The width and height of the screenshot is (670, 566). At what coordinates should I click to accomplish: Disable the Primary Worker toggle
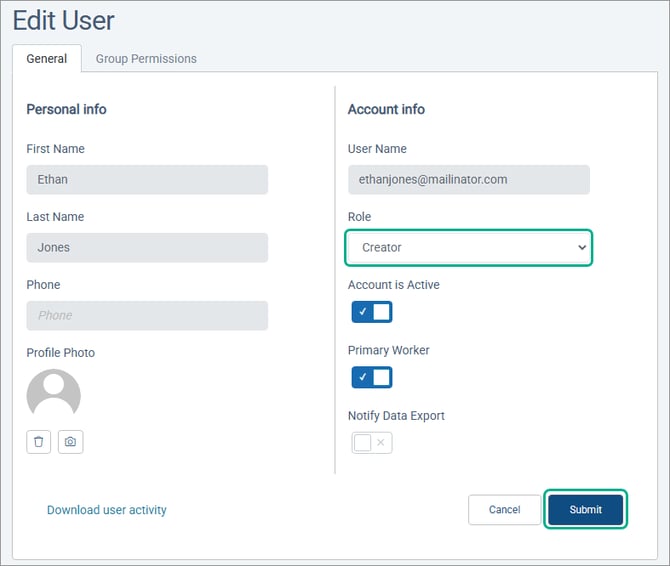(x=371, y=377)
